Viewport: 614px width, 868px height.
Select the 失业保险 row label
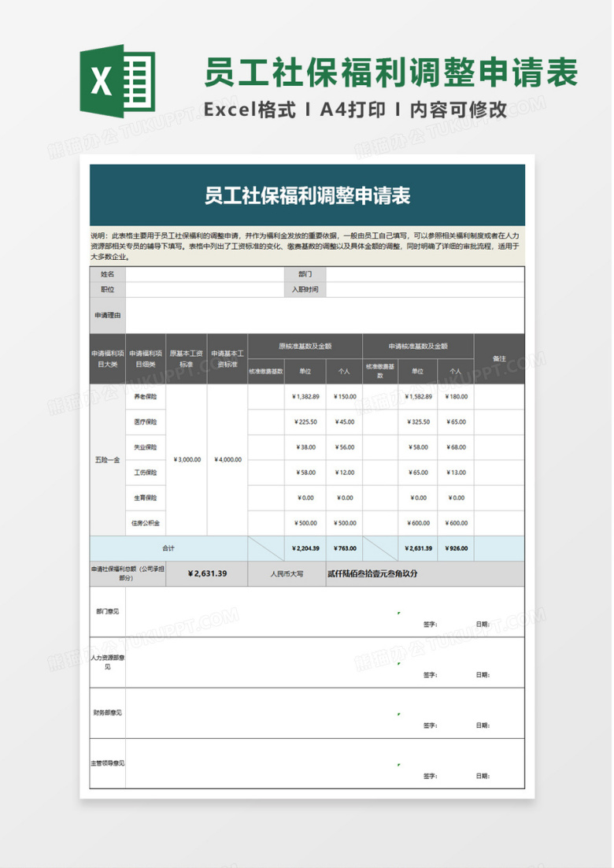pos(146,447)
